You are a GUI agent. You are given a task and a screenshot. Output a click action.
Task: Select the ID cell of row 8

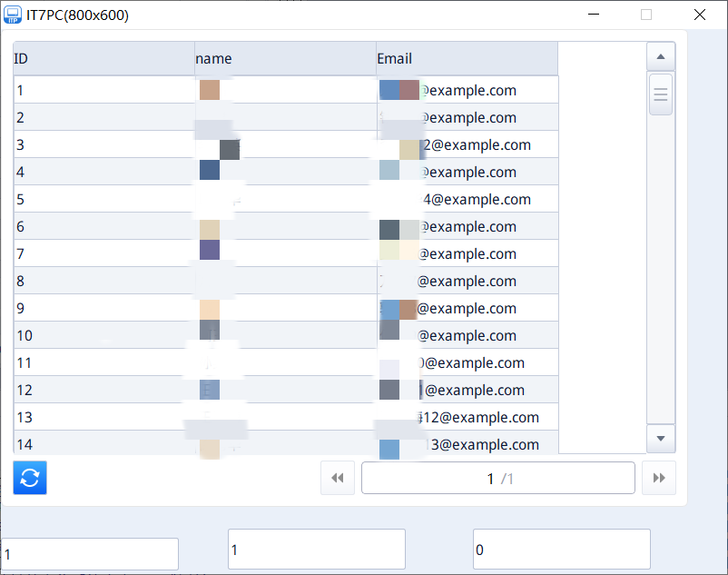coord(104,281)
